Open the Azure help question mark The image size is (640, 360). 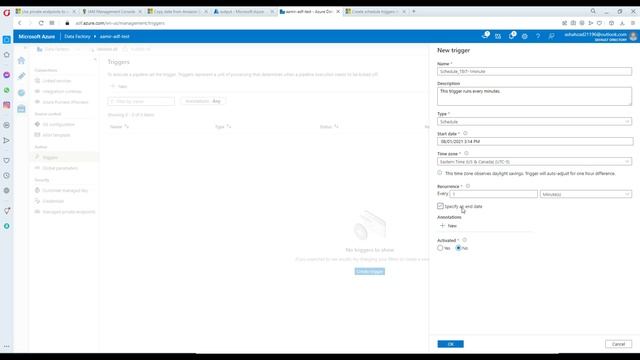538,36
